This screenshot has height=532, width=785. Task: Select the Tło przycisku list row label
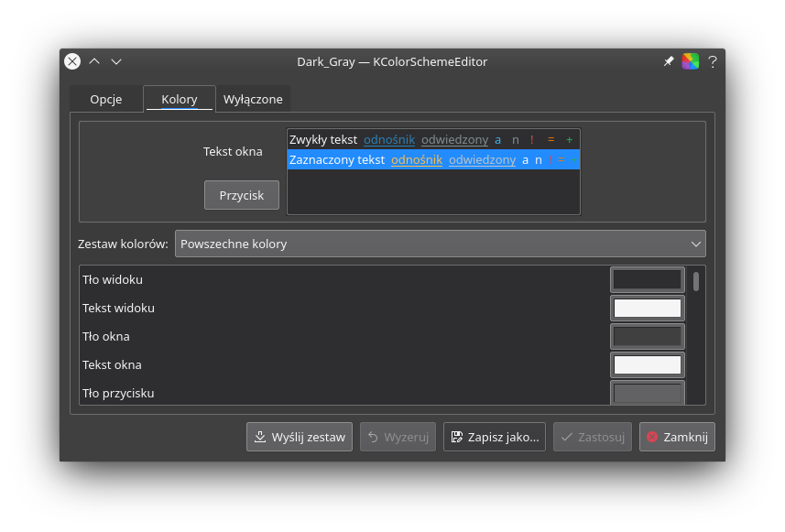click(x=118, y=394)
